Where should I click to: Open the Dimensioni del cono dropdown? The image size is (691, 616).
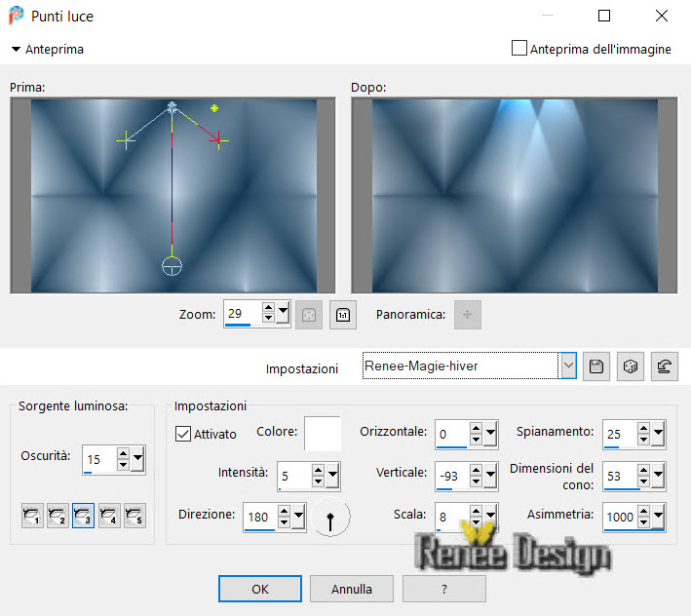tap(659, 475)
